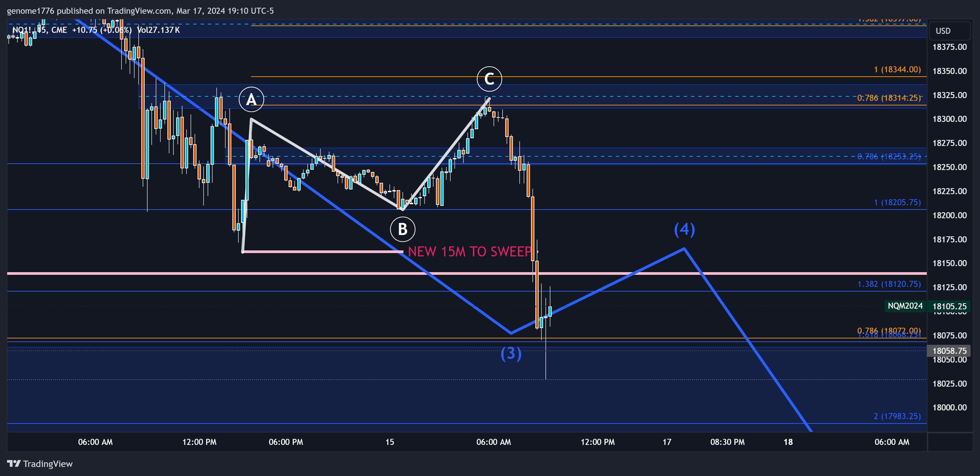Click the NQM2024 symbol price tag
980x476 pixels.
905,306
